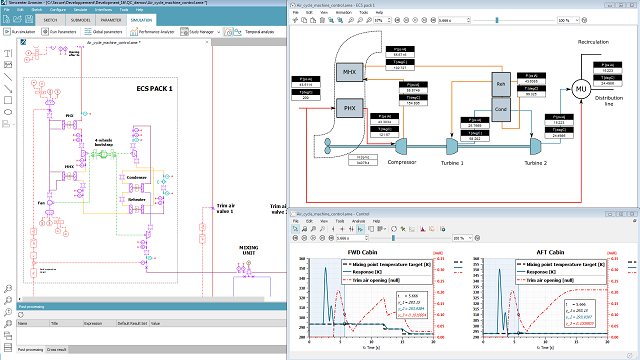Open the 100 % speed dropdown in ECS pack window

pos(569,20)
